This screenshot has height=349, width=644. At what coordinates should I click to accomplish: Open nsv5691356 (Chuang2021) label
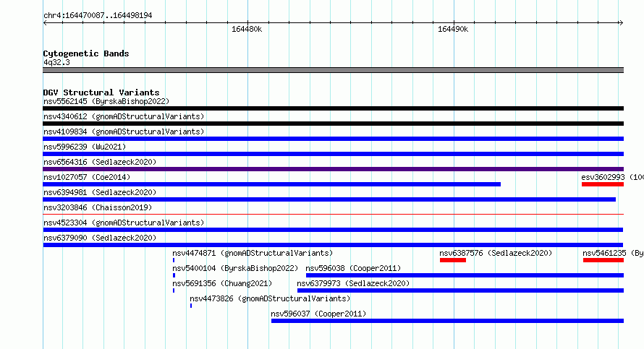click(x=222, y=283)
